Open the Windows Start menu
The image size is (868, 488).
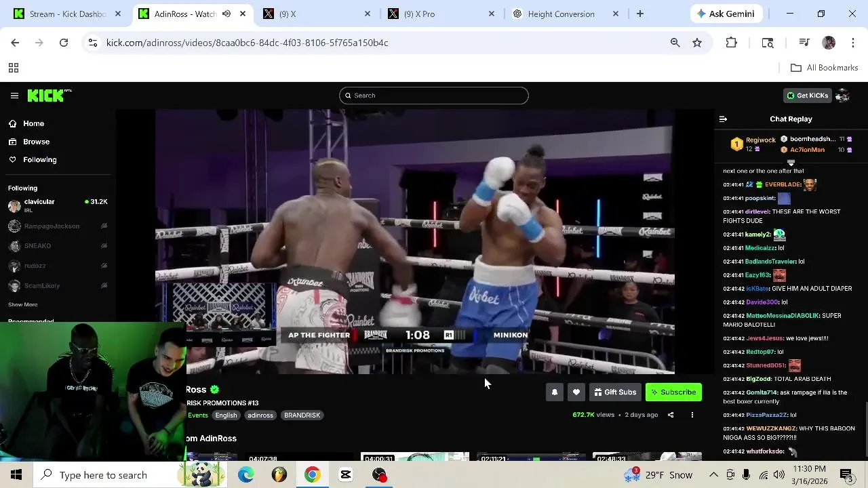[16, 474]
